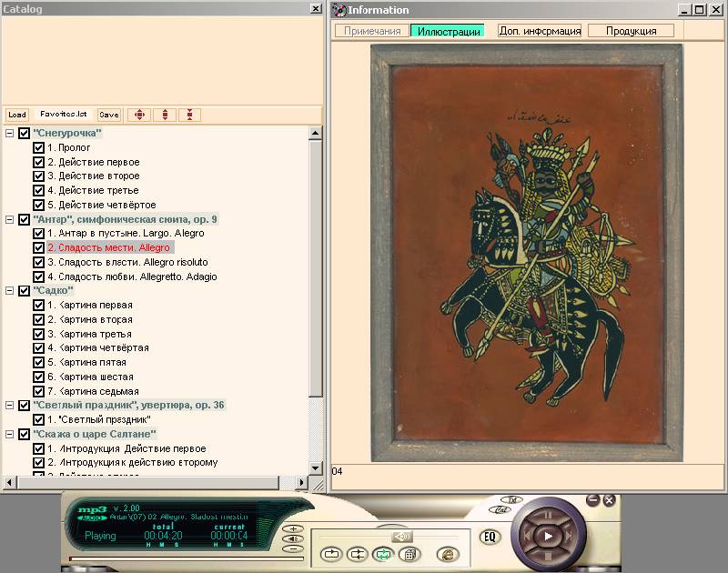
Task: Select track "3. Сладость власти. Allegro risoluto"
Action: coord(127,262)
